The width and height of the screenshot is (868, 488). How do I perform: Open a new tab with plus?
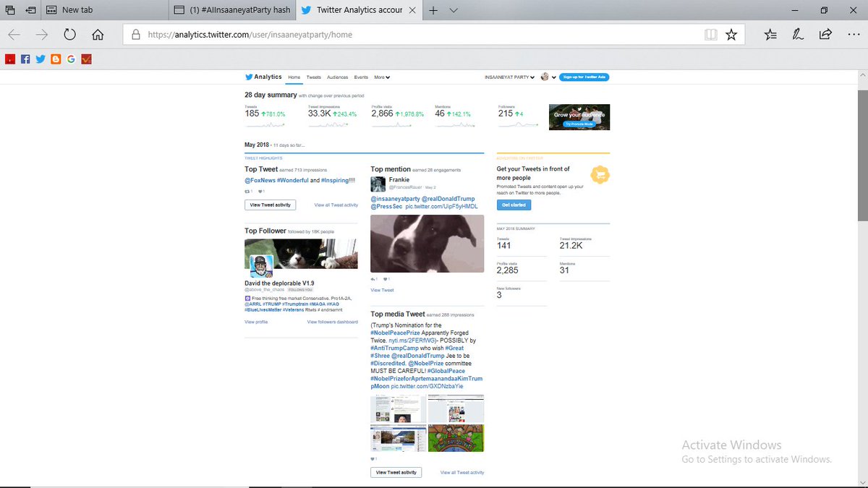tap(433, 10)
